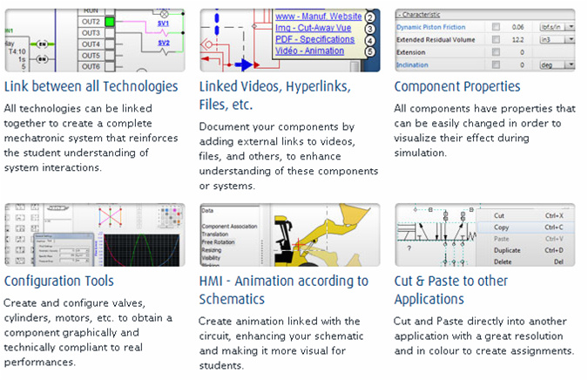Open Cut & Paste to other Applications heading
The height and width of the screenshot is (380, 588).
click(x=450, y=290)
